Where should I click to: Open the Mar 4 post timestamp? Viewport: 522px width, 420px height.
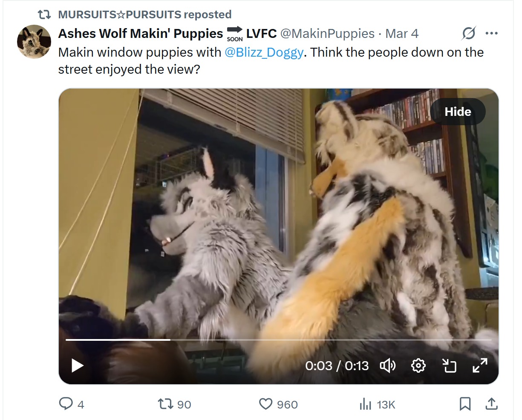[402, 33]
